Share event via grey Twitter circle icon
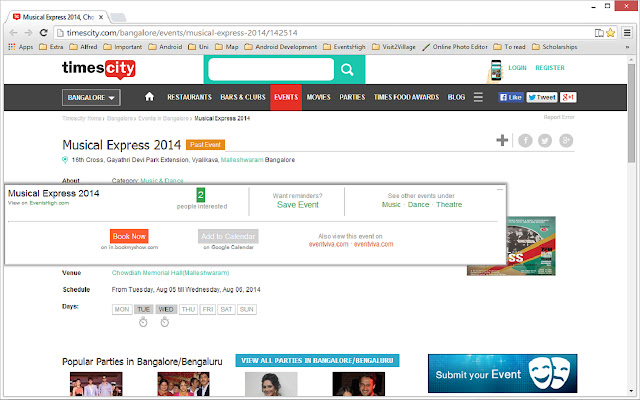The height and width of the screenshot is (400, 640). [545, 140]
